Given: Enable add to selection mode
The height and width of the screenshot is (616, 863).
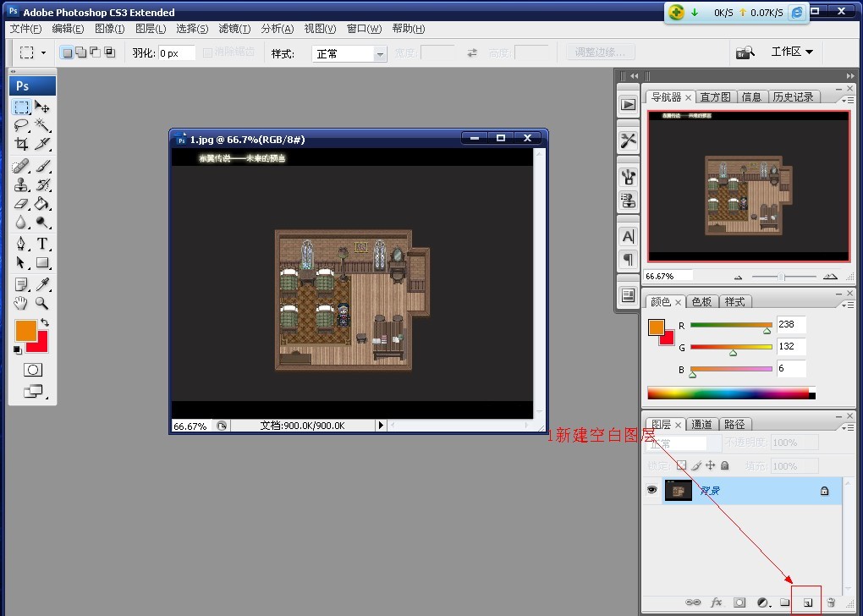Looking at the screenshot, I should click(81, 52).
